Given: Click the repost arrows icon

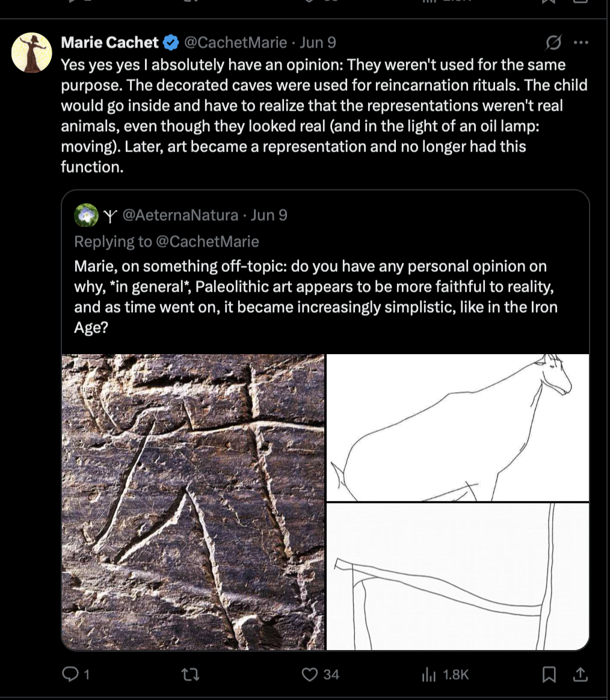Looking at the screenshot, I should coord(191,674).
